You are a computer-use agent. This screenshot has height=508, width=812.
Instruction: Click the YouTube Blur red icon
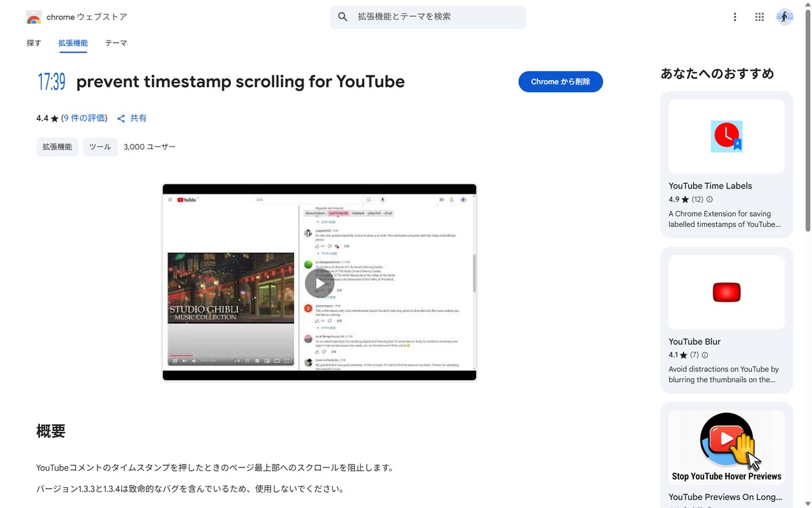727,292
